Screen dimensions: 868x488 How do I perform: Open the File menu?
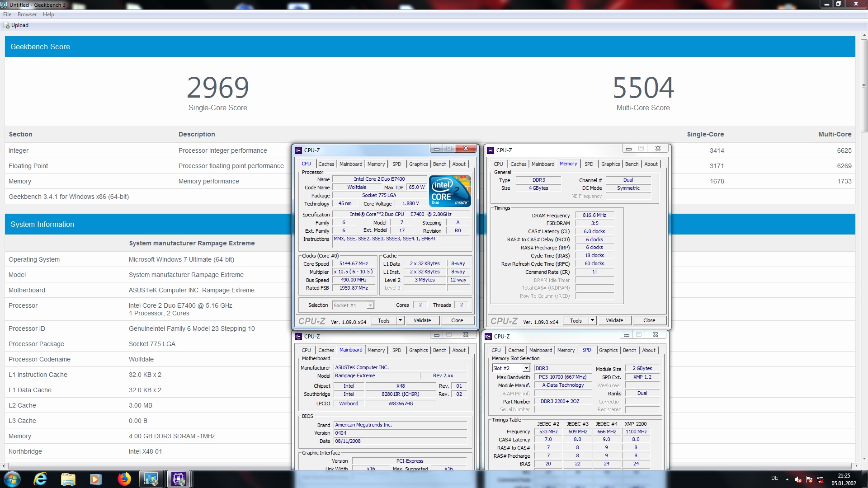click(x=7, y=14)
